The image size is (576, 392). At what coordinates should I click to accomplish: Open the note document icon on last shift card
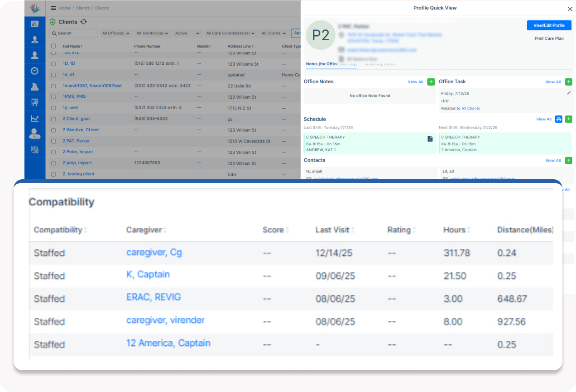[x=430, y=139]
